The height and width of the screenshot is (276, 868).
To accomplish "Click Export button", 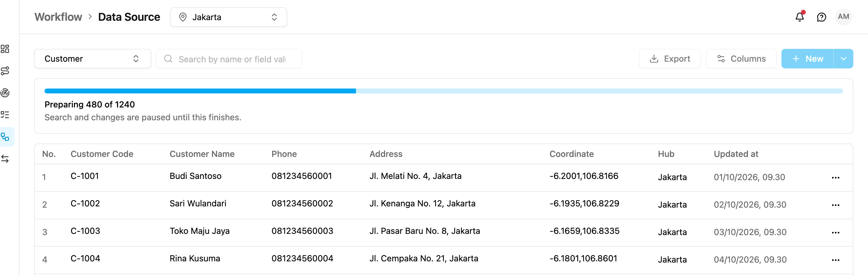I will tap(670, 59).
